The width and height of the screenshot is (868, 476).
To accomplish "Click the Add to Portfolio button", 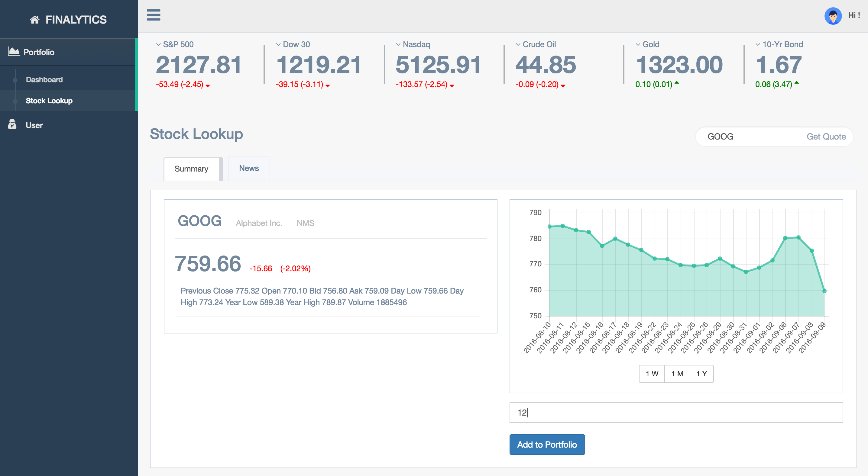I will click(x=547, y=444).
